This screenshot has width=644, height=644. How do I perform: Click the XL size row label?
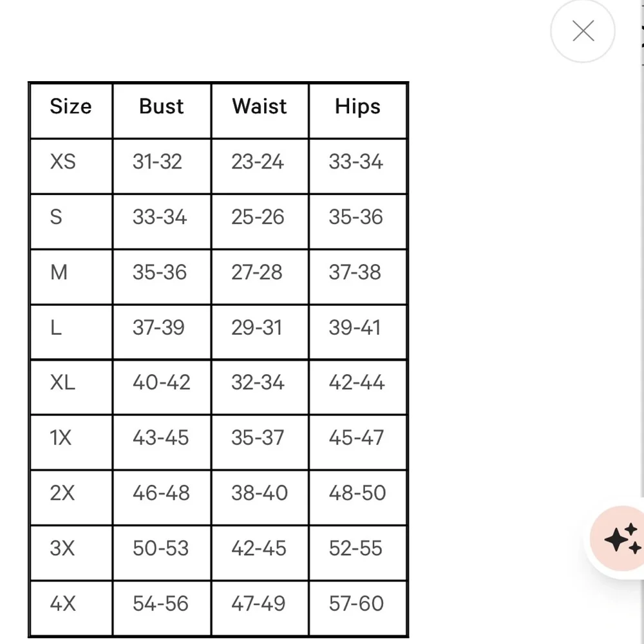point(62,383)
